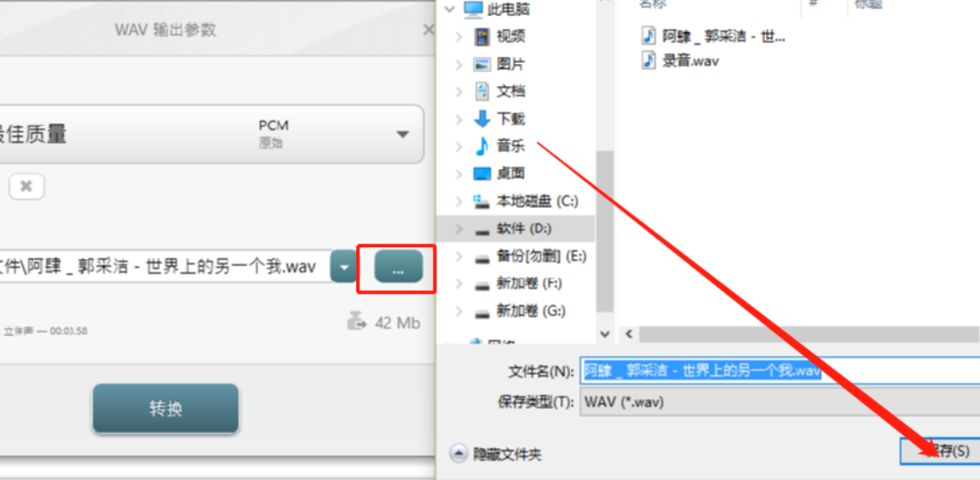Viewport: 980px width, 480px height.
Task: Click the Desktop icon in folder tree
Action: click(482, 173)
